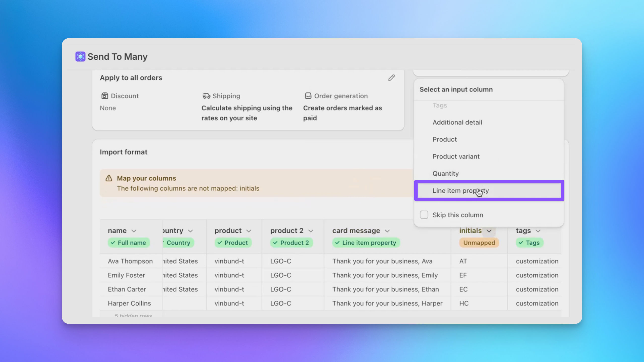Click the Discount tag icon

coord(105,96)
